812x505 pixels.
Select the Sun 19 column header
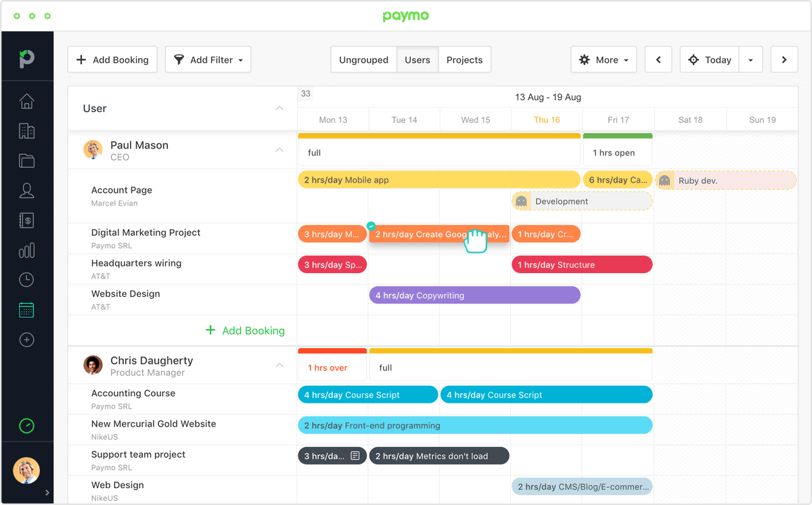click(762, 120)
